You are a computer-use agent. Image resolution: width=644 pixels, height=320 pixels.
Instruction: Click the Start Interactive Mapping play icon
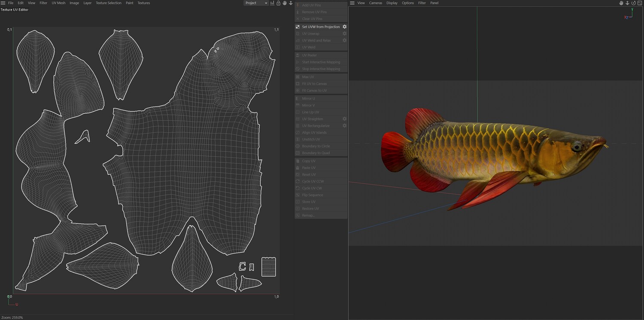point(298,62)
